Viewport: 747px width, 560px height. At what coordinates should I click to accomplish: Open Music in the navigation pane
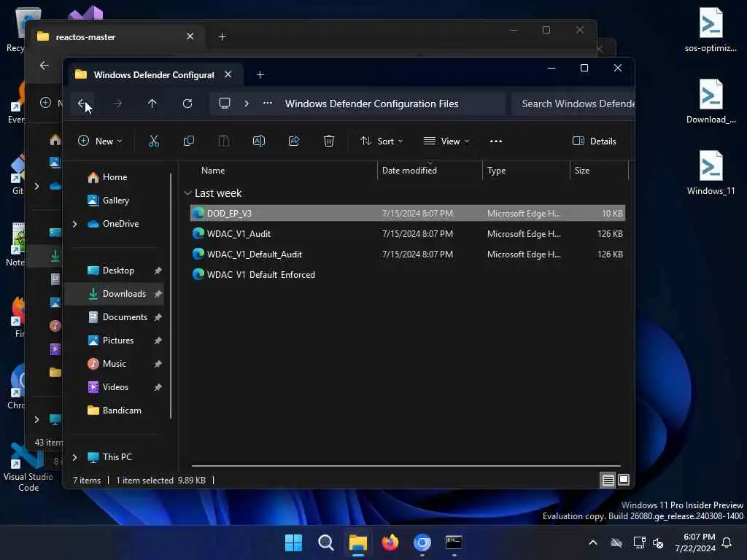coord(115,364)
